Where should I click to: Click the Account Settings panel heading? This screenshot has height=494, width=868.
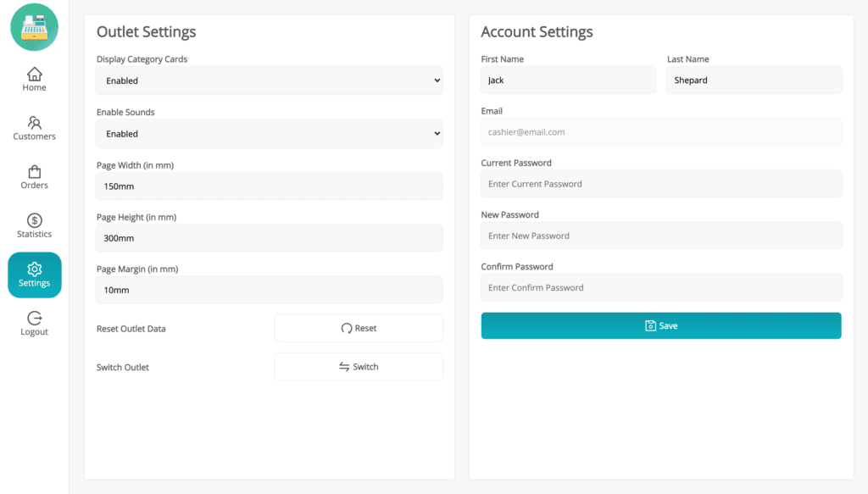pyautogui.click(x=537, y=31)
